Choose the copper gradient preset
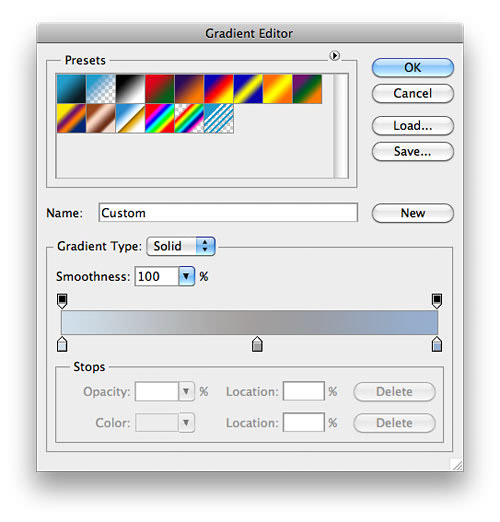 point(101,118)
